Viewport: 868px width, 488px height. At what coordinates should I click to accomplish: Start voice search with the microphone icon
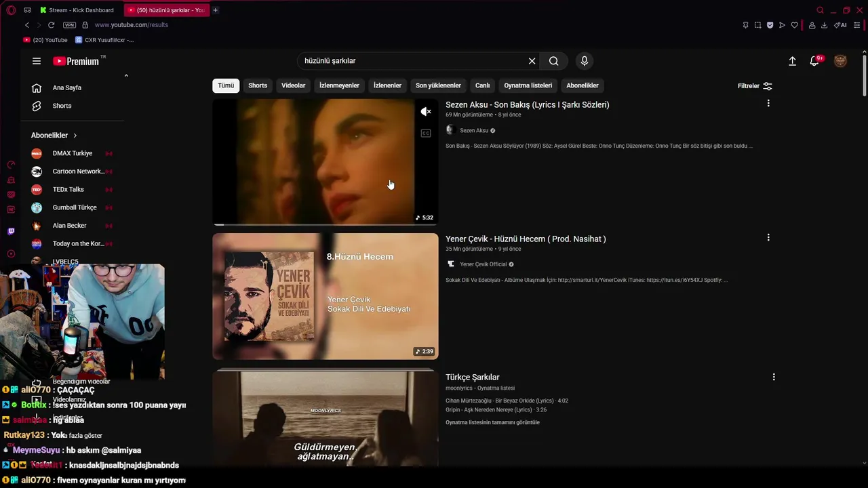585,61
